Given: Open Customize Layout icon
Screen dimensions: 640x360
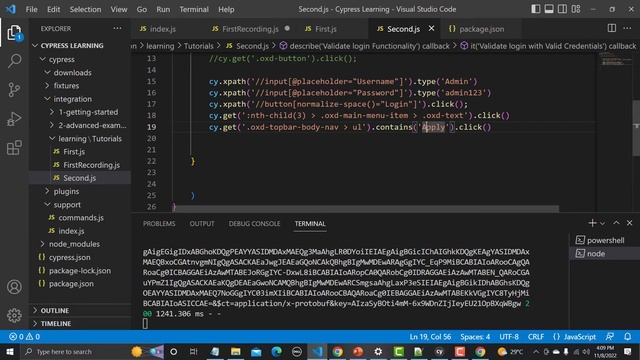Looking at the screenshot, I should point(576,9).
